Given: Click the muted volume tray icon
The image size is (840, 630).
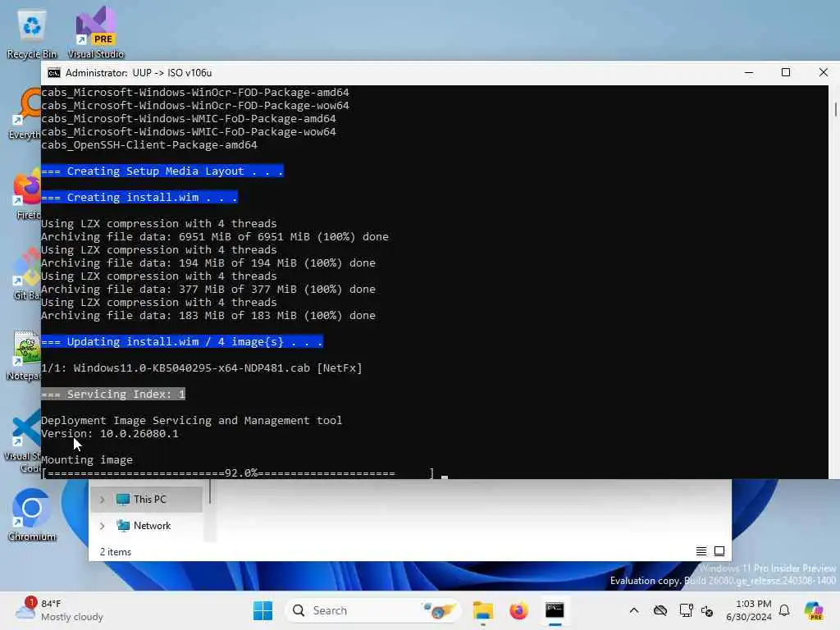Looking at the screenshot, I should click(707, 610).
